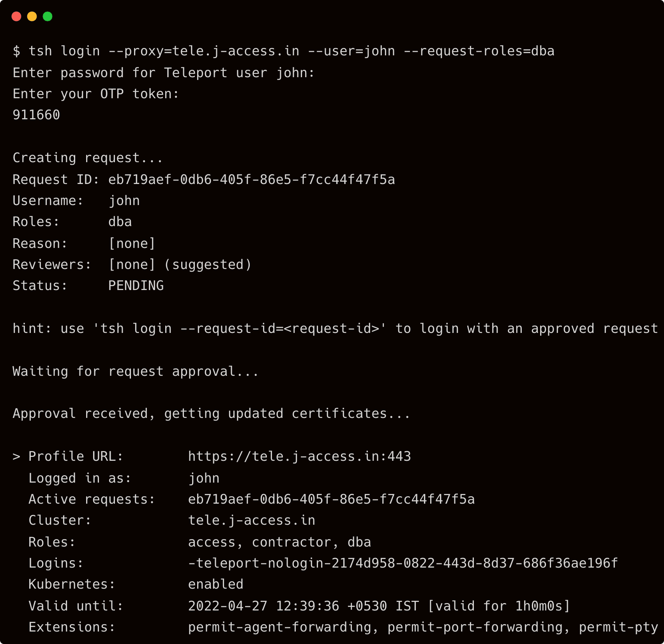Click the Username value john
Screen dimensions: 664x644
124,201
